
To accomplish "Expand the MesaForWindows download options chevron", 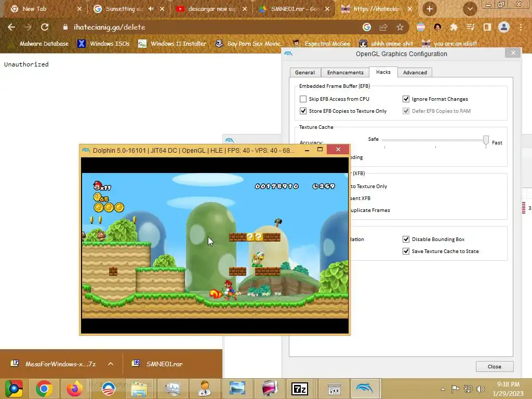I will [x=110, y=364].
